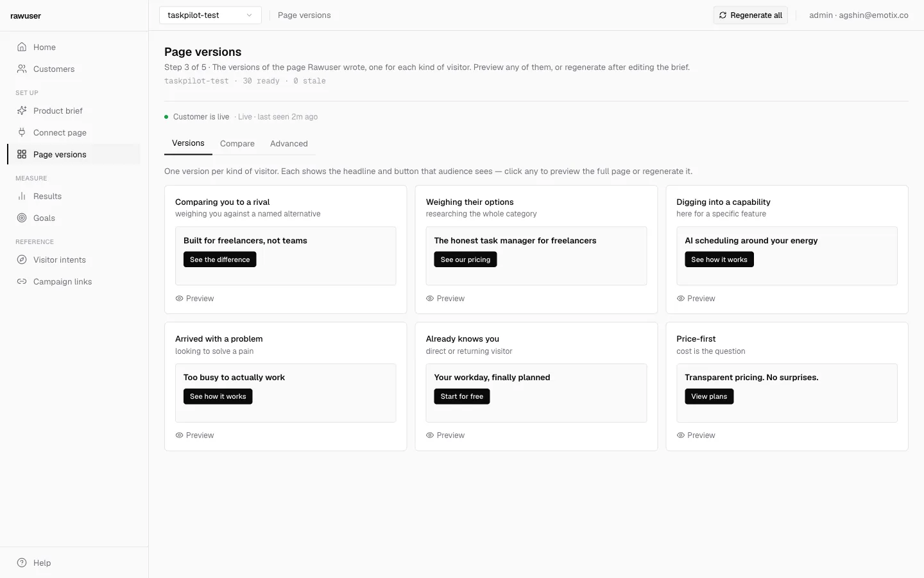Click the Page versions grid icon
The height and width of the screenshot is (578, 924).
(x=22, y=154)
